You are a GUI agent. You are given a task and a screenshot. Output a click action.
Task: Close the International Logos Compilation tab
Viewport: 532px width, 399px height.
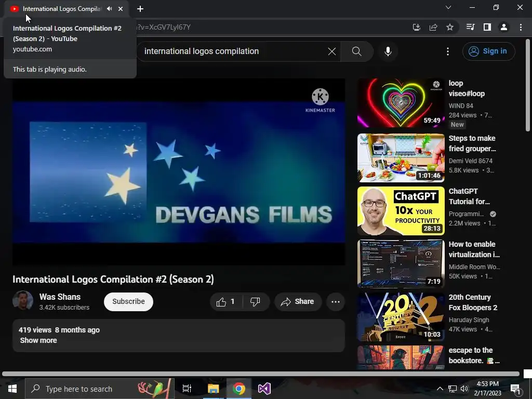click(121, 9)
